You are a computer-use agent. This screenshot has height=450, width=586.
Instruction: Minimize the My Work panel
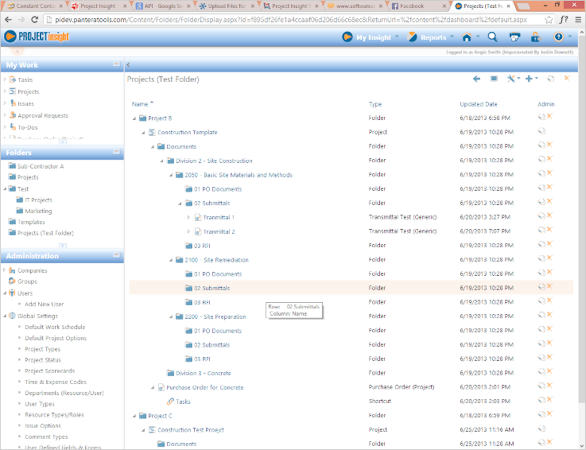tap(116, 64)
